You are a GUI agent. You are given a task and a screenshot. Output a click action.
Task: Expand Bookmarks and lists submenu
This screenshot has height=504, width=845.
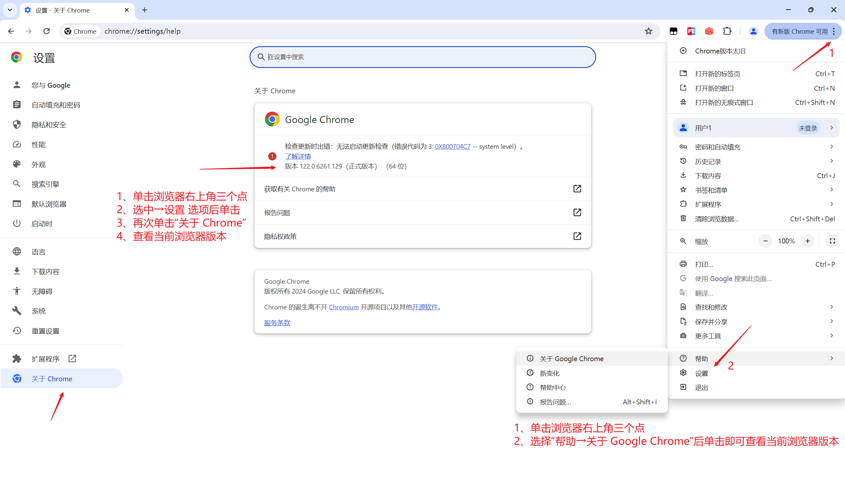tap(756, 190)
